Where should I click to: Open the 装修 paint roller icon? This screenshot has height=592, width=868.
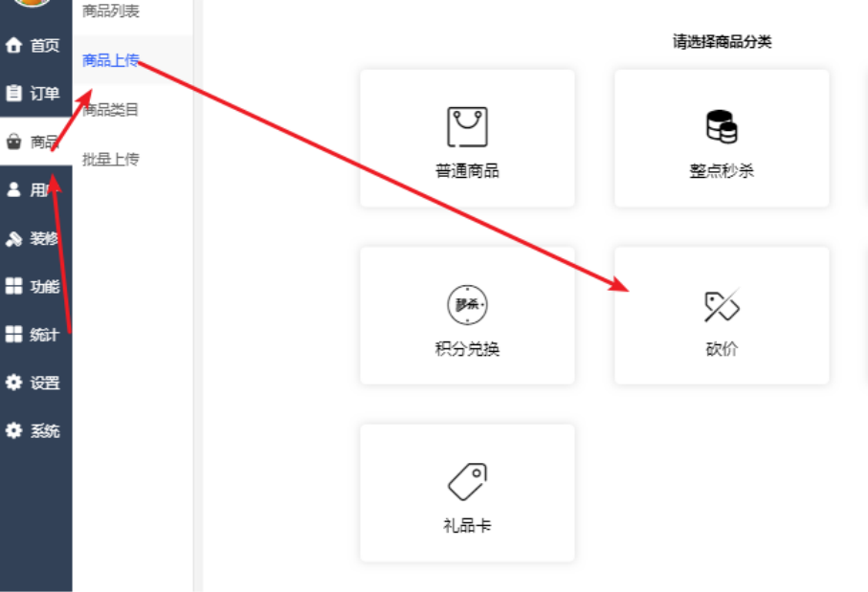(13, 238)
